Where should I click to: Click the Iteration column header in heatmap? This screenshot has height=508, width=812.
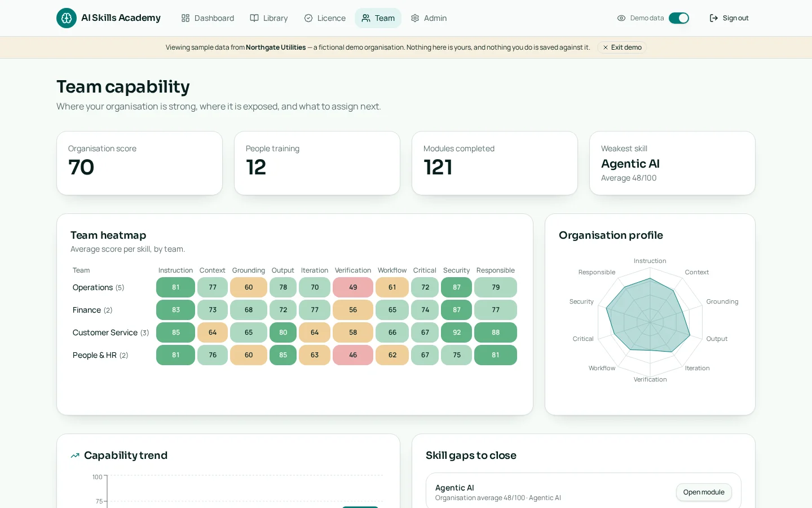click(x=315, y=270)
